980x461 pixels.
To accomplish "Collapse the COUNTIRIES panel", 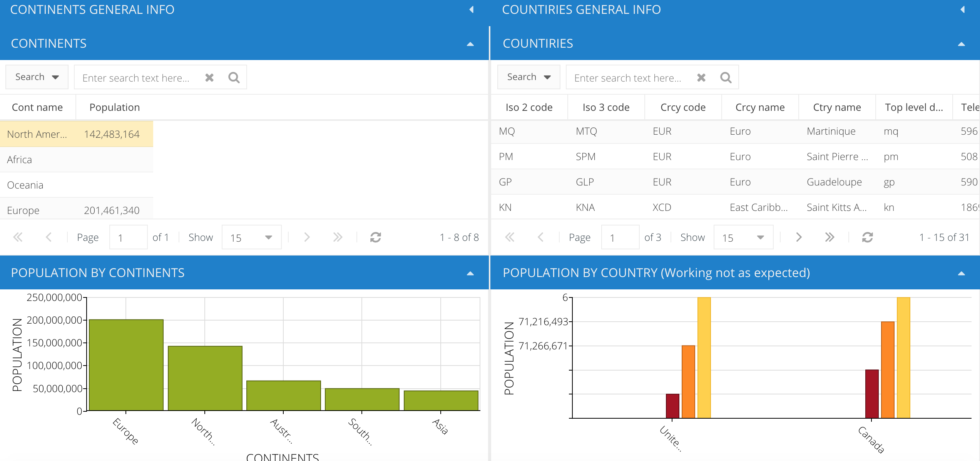I will click(x=961, y=44).
